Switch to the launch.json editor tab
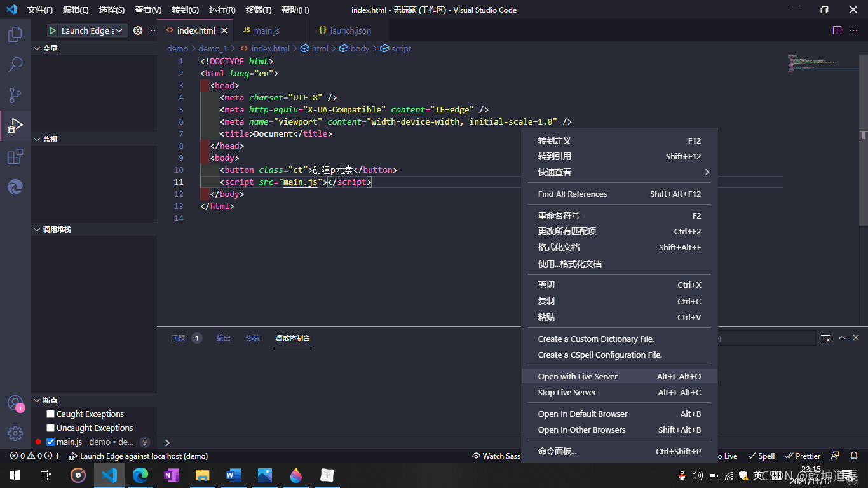 click(349, 30)
